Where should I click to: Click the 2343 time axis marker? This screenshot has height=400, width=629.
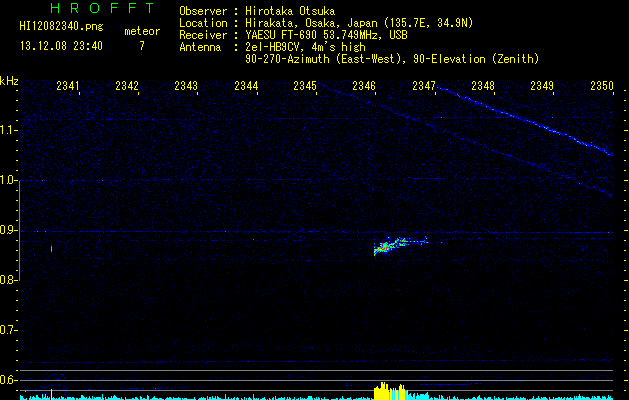[x=186, y=86]
